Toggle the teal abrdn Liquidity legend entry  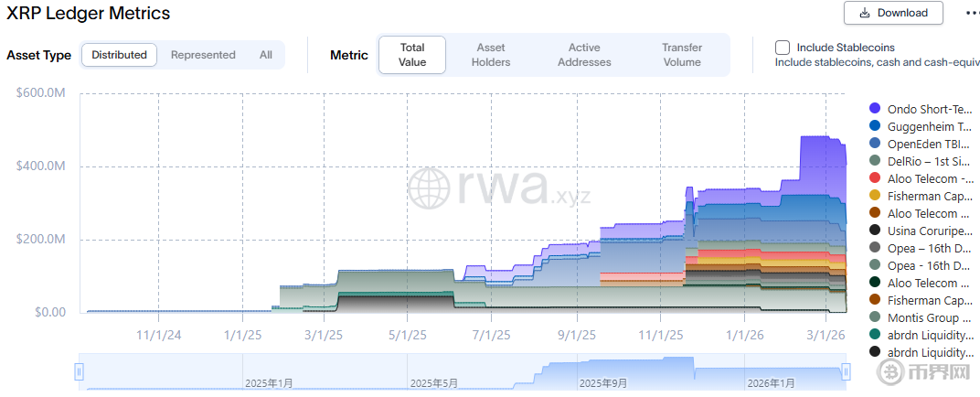pos(921,335)
